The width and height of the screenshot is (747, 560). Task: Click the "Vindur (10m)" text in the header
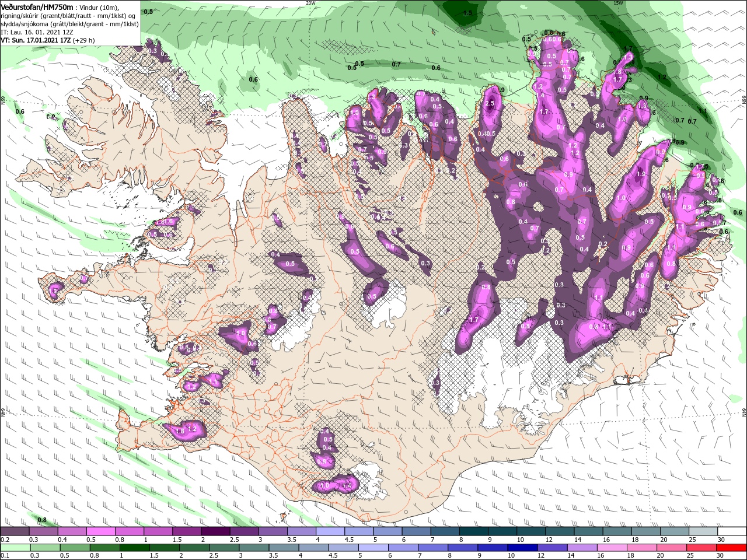pyautogui.click(x=99, y=7)
